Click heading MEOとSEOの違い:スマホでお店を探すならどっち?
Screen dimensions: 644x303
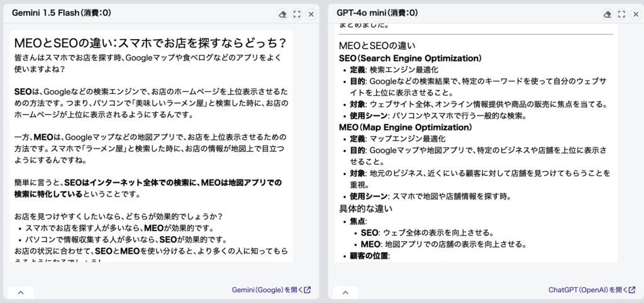(x=150, y=43)
